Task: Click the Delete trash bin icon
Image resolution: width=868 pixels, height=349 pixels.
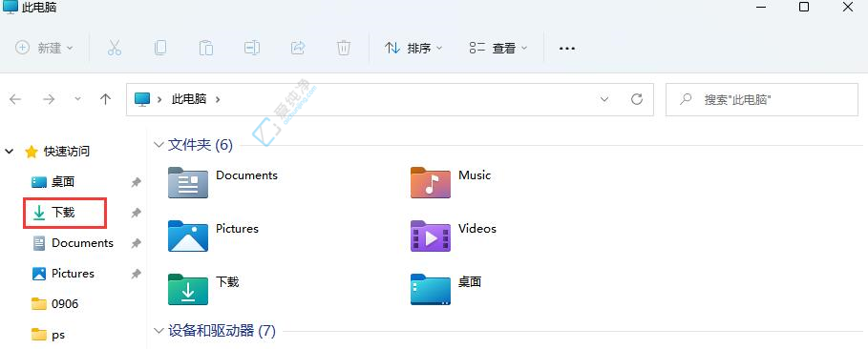Action: [344, 48]
